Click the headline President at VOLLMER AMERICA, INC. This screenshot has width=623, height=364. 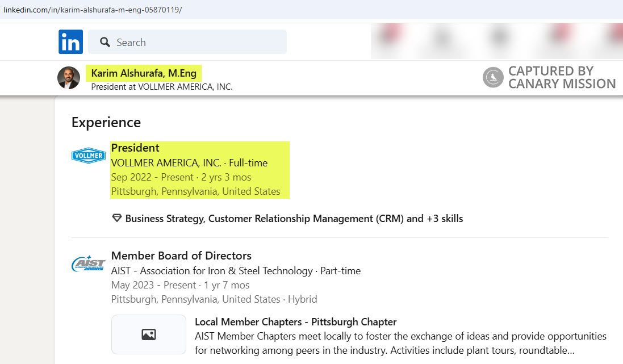click(162, 87)
